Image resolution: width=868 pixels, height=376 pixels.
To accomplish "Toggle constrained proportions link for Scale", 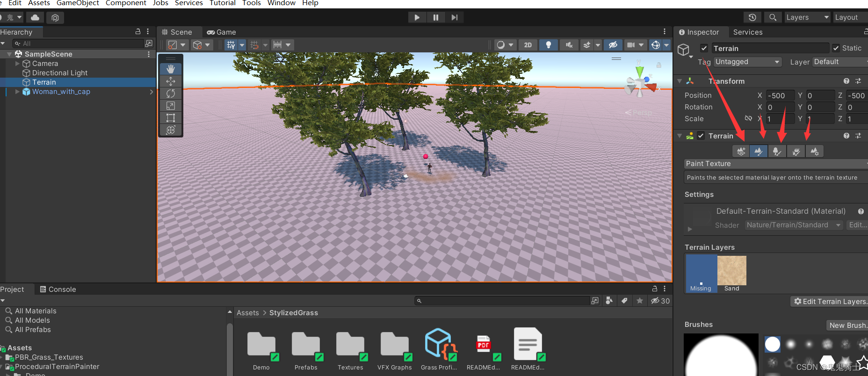I will pyautogui.click(x=748, y=118).
